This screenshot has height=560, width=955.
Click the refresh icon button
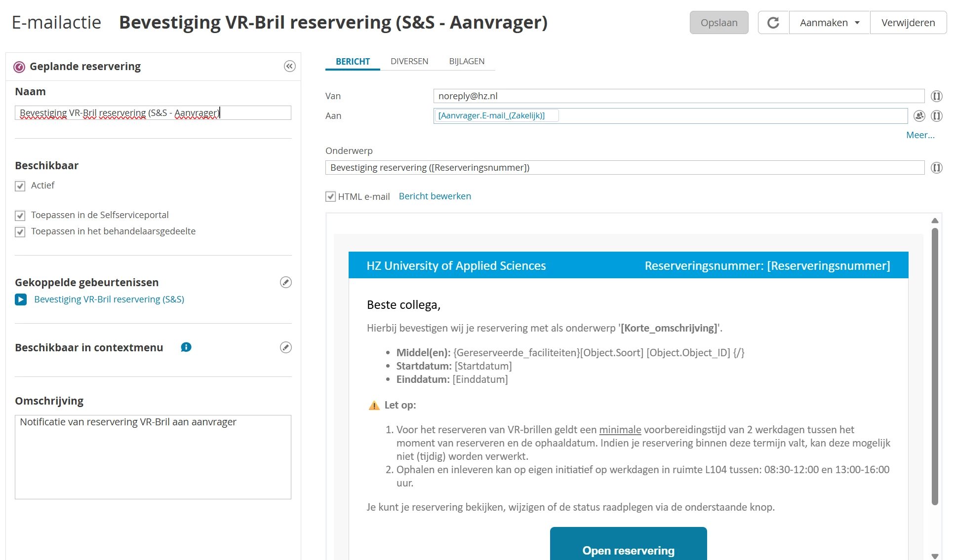pos(773,23)
